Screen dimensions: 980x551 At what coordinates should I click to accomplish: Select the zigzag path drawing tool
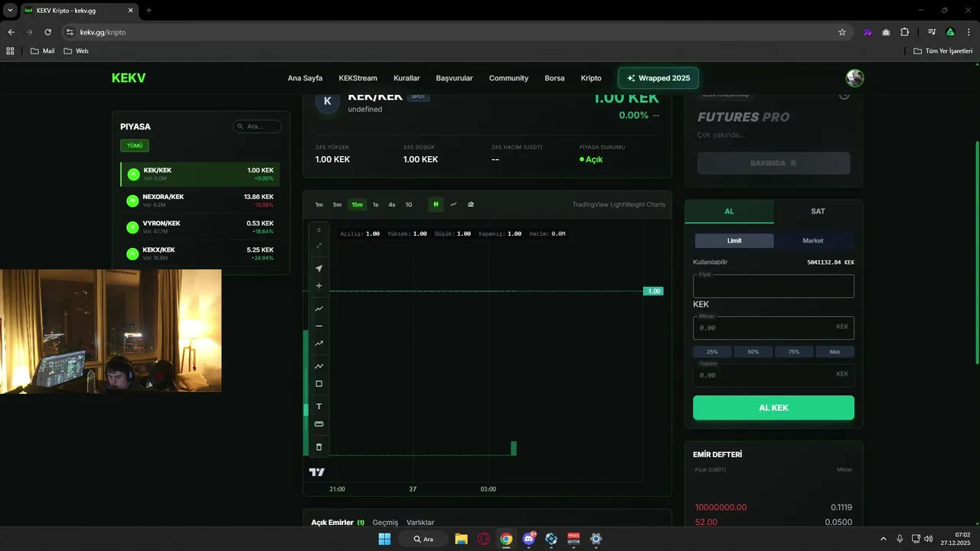(x=319, y=366)
